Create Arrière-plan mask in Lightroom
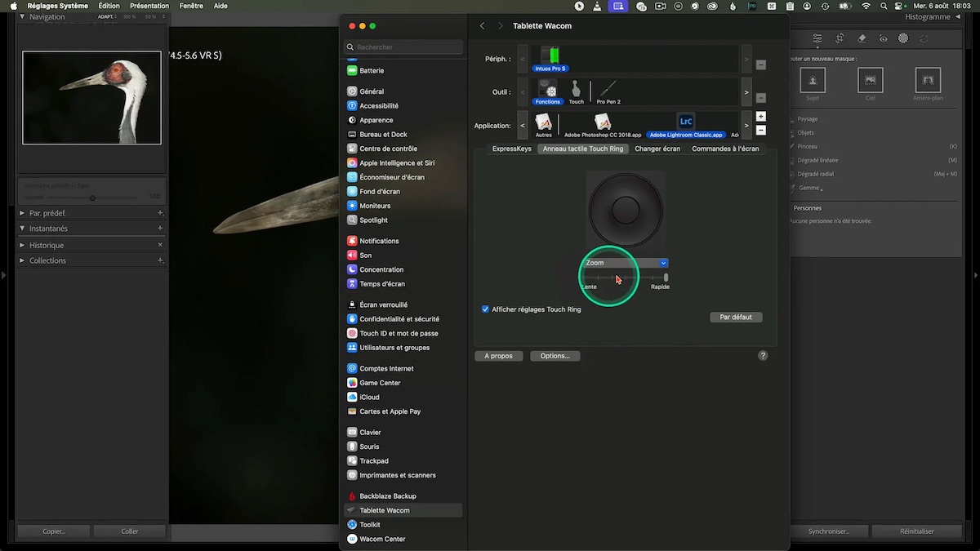The height and width of the screenshot is (551, 980). 928,80
